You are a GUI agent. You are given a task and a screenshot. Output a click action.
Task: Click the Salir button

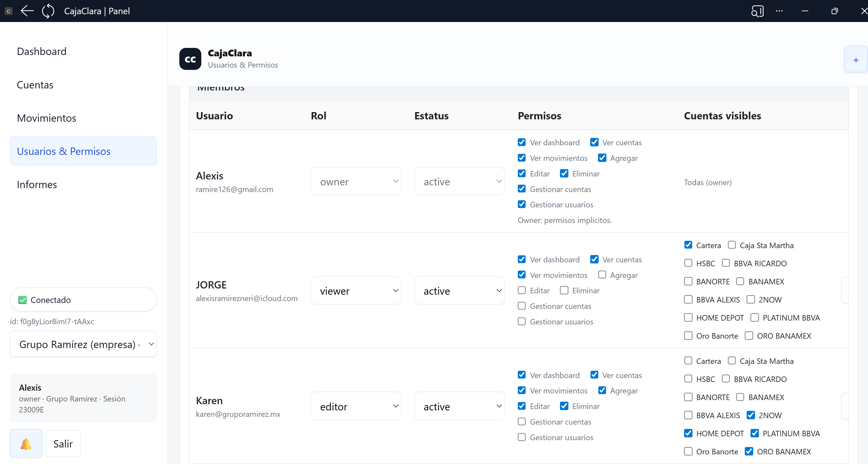coord(63,443)
